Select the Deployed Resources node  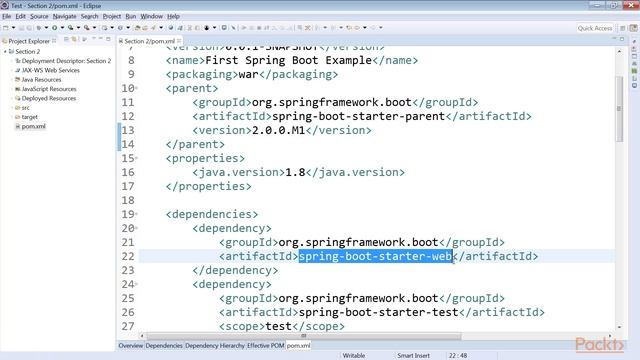pos(49,98)
